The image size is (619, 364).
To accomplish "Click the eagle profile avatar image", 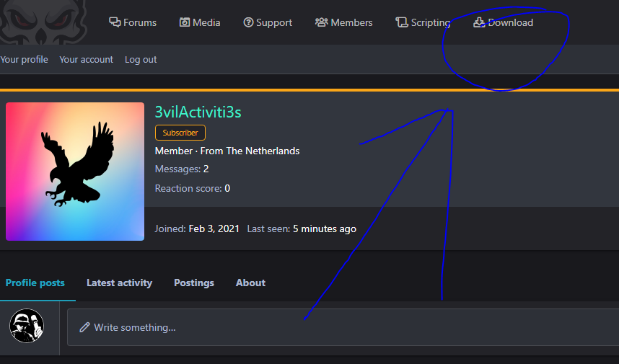I will coord(75,172).
